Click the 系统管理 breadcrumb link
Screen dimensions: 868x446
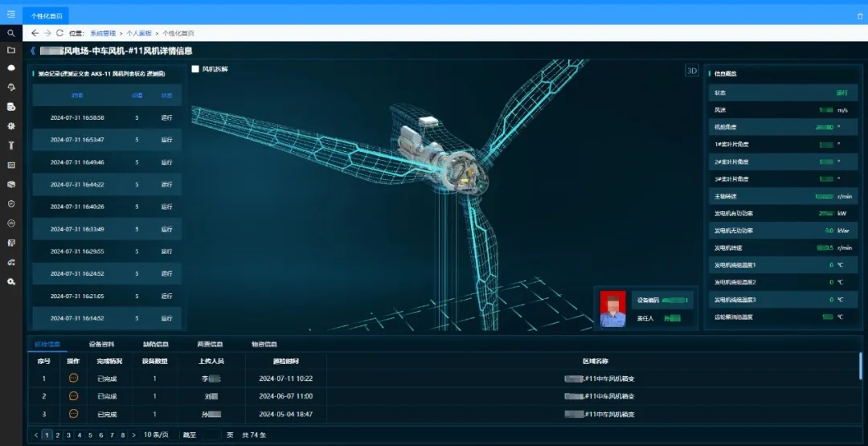point(102,34)
